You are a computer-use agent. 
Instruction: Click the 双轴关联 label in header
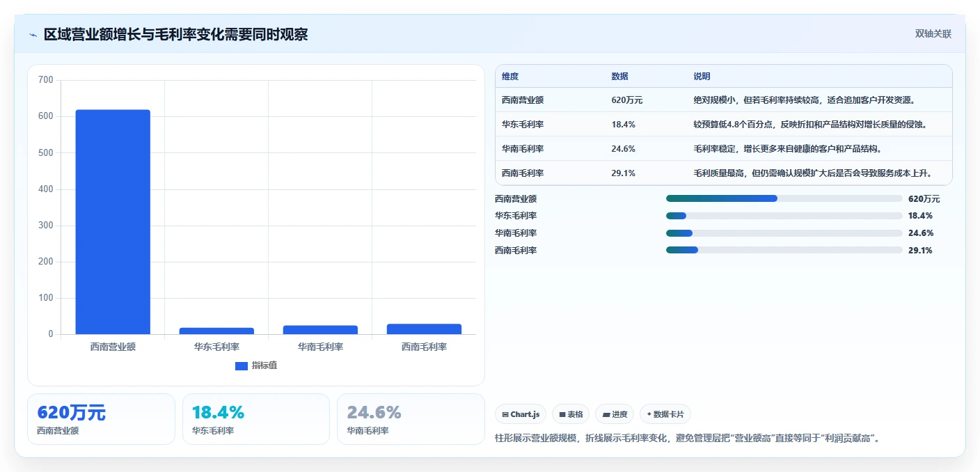point(933,34)
